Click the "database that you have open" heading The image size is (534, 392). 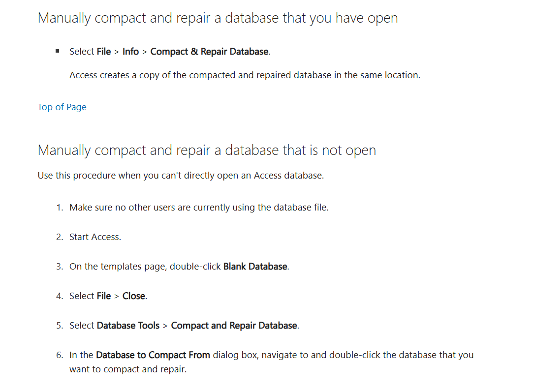click(218, 18)
